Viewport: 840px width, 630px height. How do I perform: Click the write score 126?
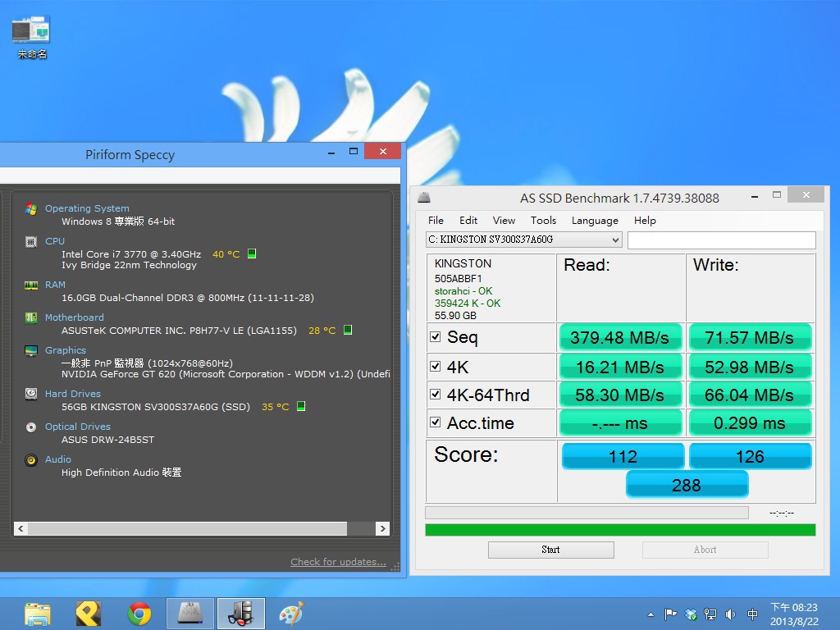[x=750, y=456]
